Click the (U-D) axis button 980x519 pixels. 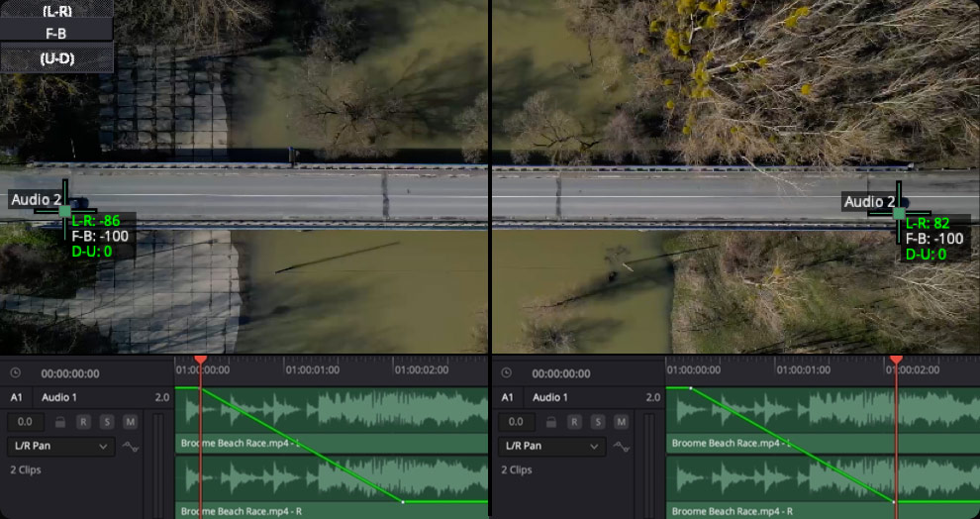[56, 58]
